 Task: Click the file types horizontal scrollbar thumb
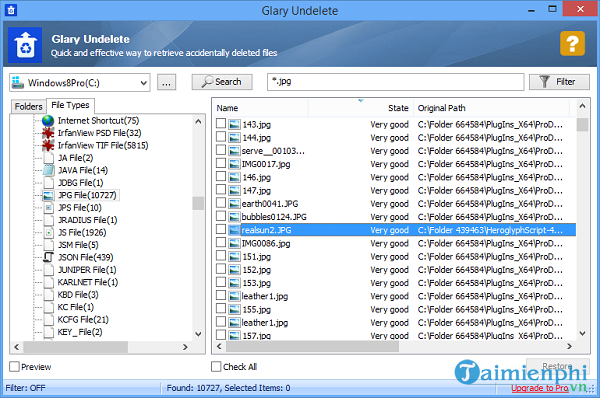click(76, 347)
